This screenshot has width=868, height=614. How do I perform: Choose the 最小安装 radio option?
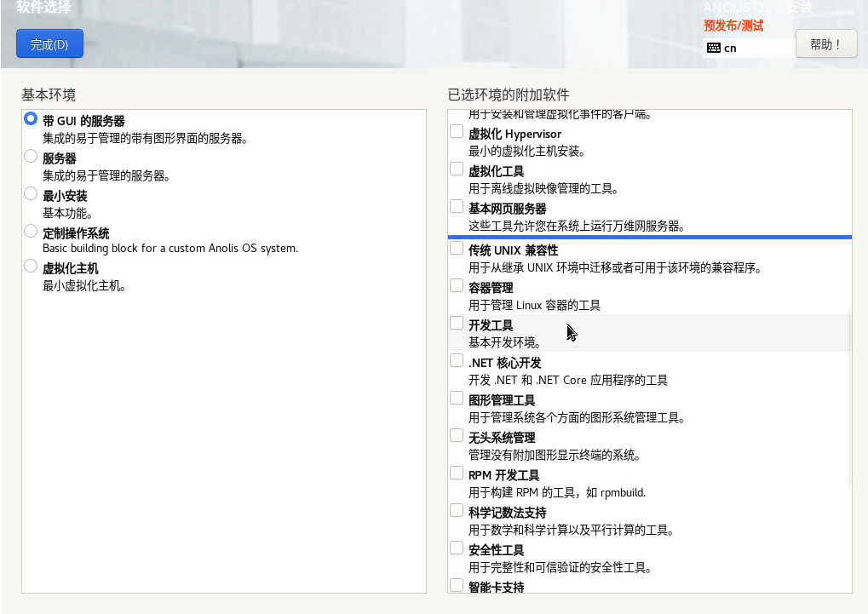[x=32, y=194]
